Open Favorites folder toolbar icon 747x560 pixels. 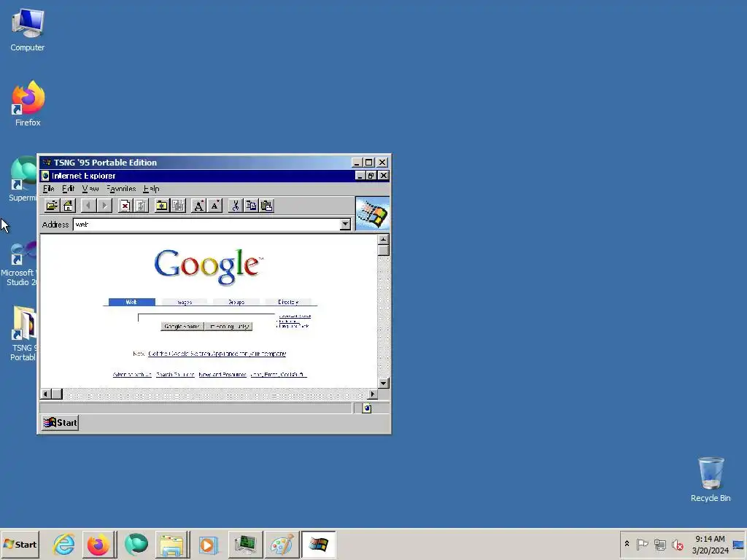pos(161,206)
